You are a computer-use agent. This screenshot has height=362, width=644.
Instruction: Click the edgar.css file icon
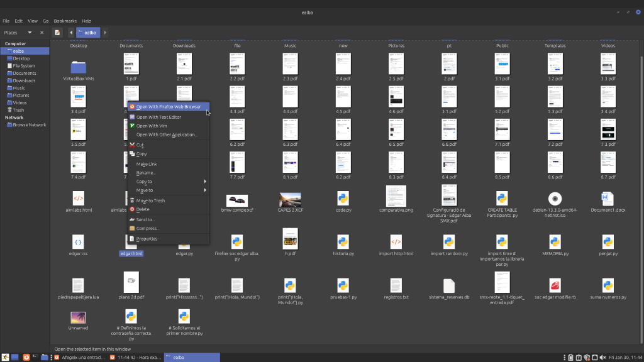pos(79,242)
